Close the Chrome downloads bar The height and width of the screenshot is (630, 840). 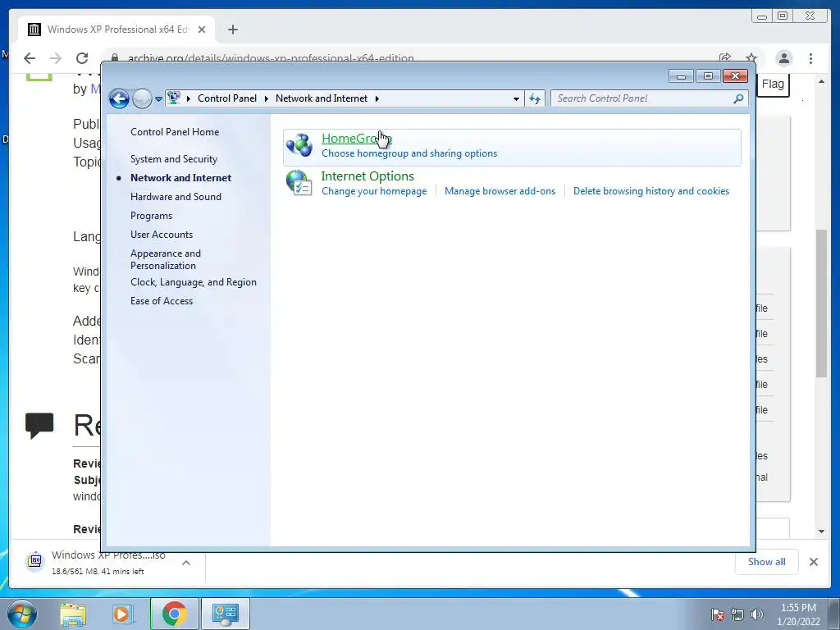[x=813, y=562]
